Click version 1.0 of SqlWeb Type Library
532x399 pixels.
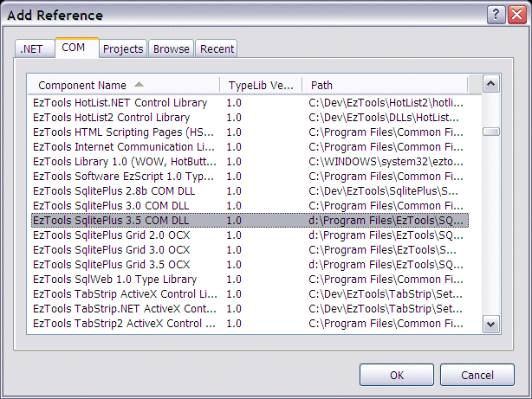(x=234, y=280)
